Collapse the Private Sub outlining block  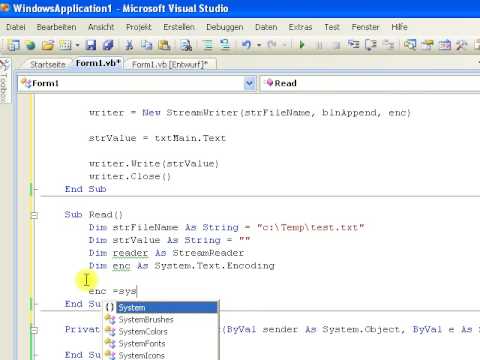[34, 330]
